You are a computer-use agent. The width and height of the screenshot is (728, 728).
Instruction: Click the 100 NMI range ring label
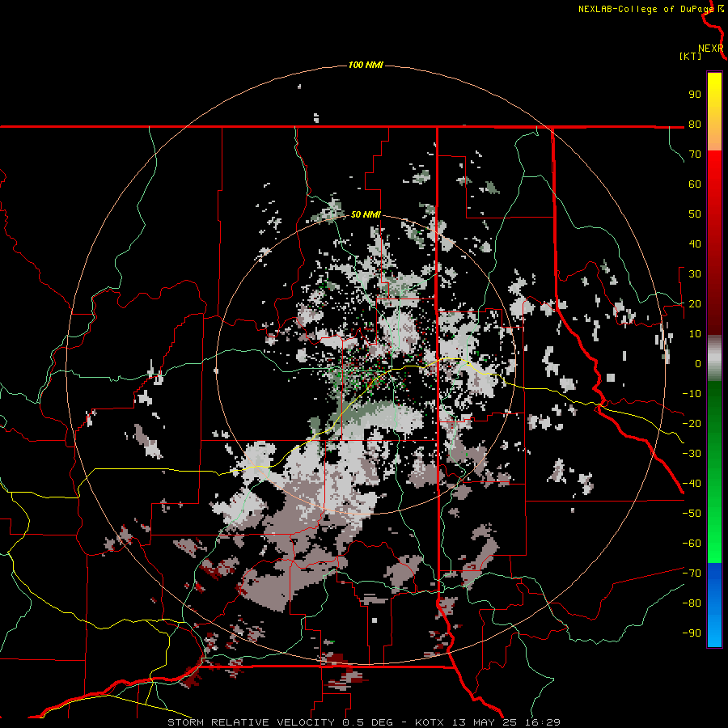366,65
